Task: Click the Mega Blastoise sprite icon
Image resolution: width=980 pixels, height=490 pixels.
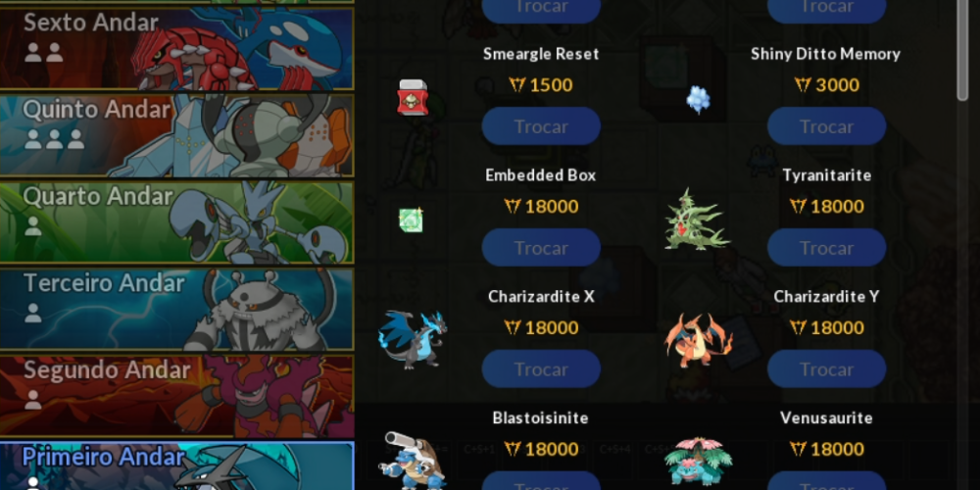Action: 412,461
